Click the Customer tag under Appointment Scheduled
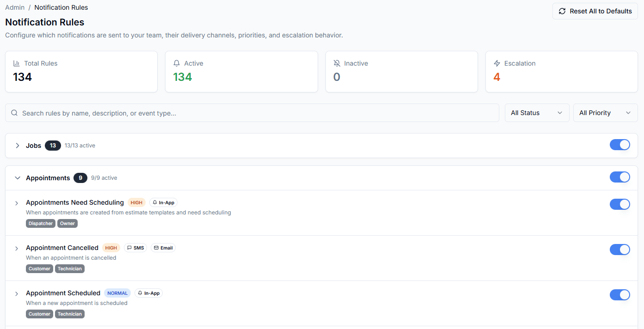Image resolution: width=644 pixels, height=329 pixels. click(x=39, y=314)
